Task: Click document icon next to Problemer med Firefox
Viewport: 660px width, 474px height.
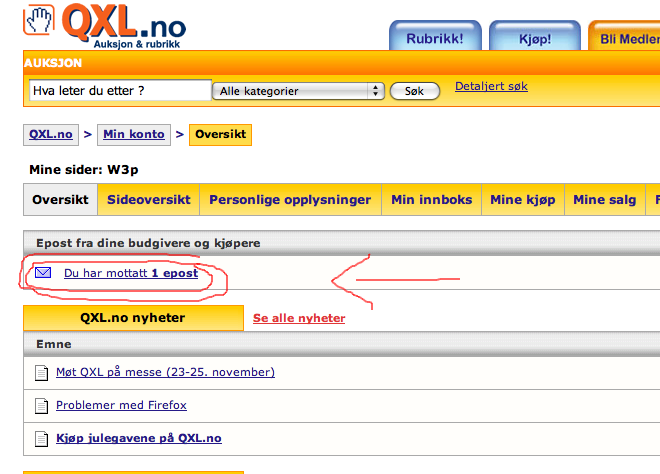Action: click(41, 406)
